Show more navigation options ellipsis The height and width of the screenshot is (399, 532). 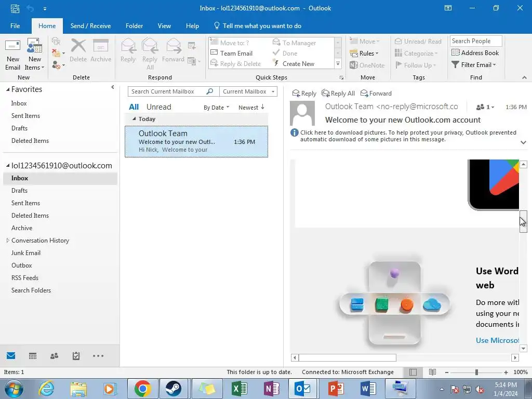pos(98,355)
